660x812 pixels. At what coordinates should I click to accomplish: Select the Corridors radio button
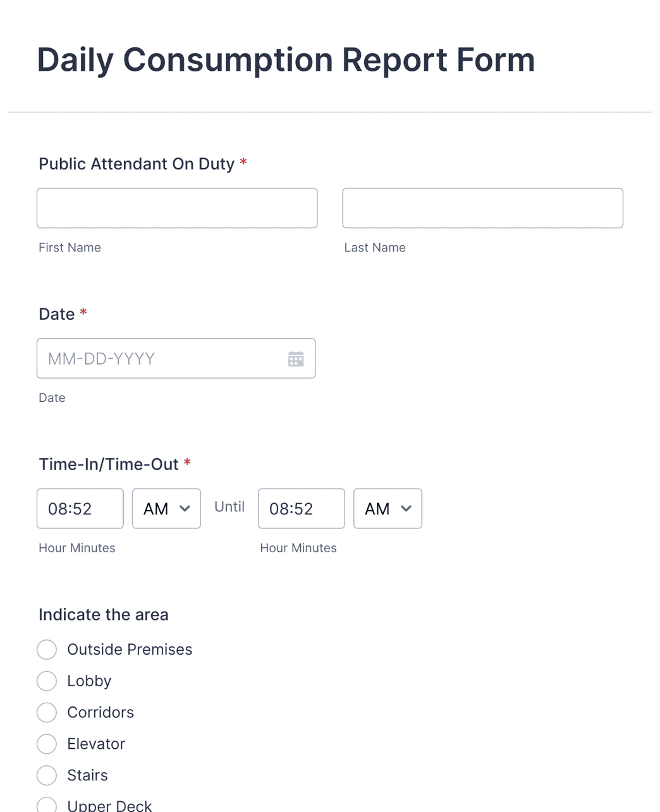click(47, 712)
